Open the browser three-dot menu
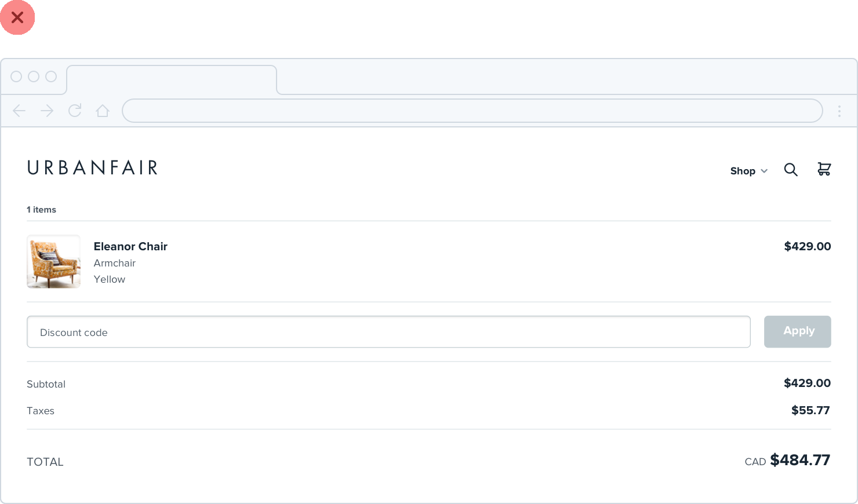 839,111
